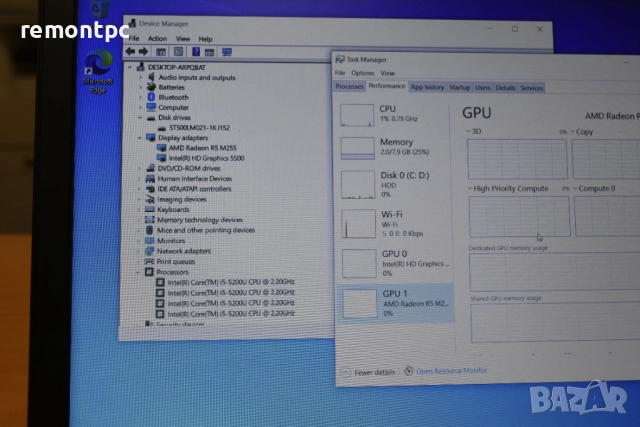Image resolution: width=640 pixels, height=427 pixels.
Task: Open Task Manager View menu
Action: [x=387, y=73]
